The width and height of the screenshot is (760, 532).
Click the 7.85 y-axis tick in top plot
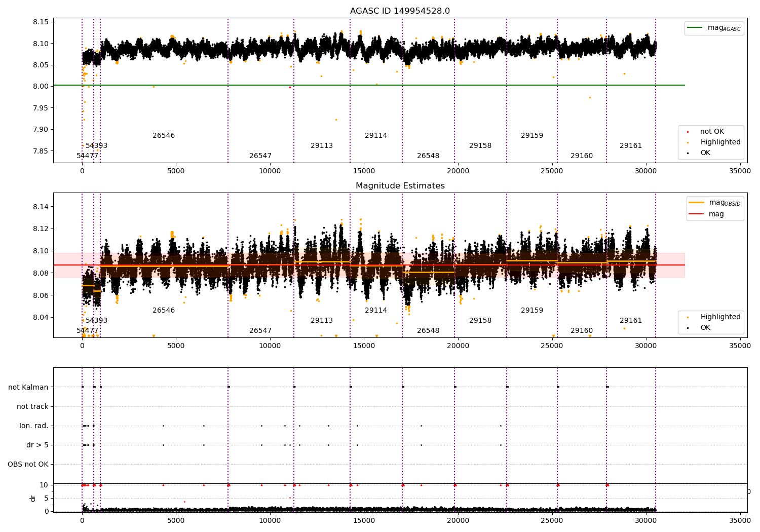pos(41,151)
